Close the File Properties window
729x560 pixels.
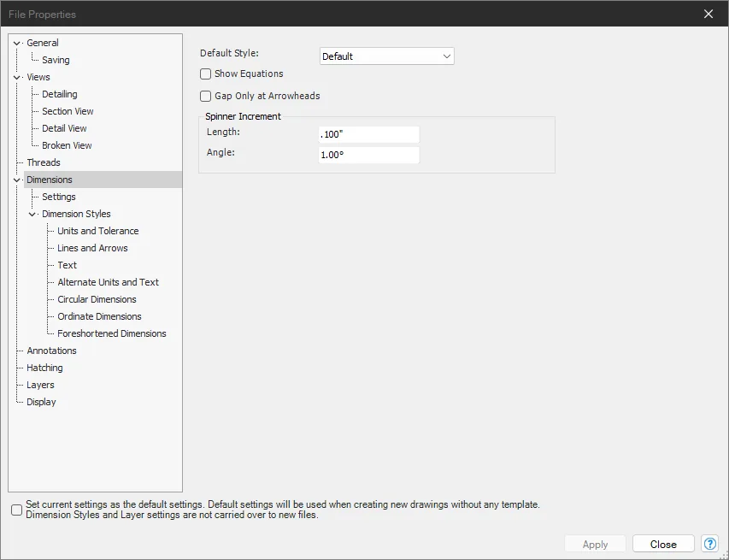click(x=708, y=14)
